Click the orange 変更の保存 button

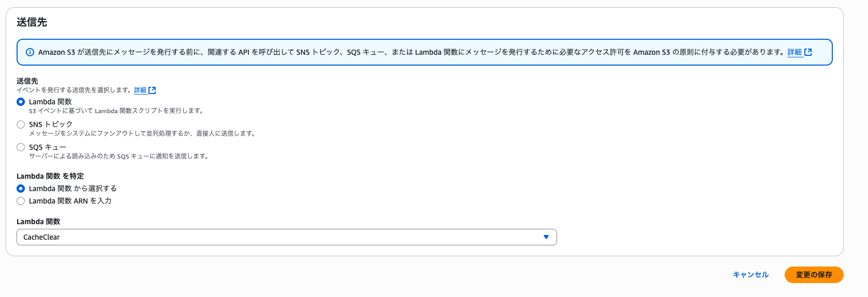click(x=814, y=275)
